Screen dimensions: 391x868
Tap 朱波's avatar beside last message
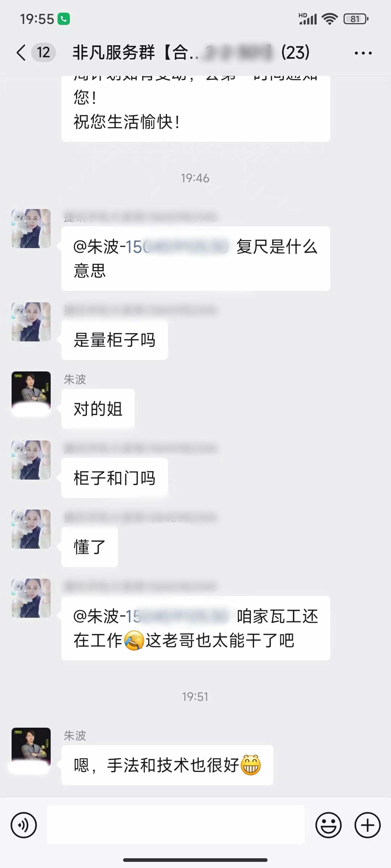click(31, 747)
